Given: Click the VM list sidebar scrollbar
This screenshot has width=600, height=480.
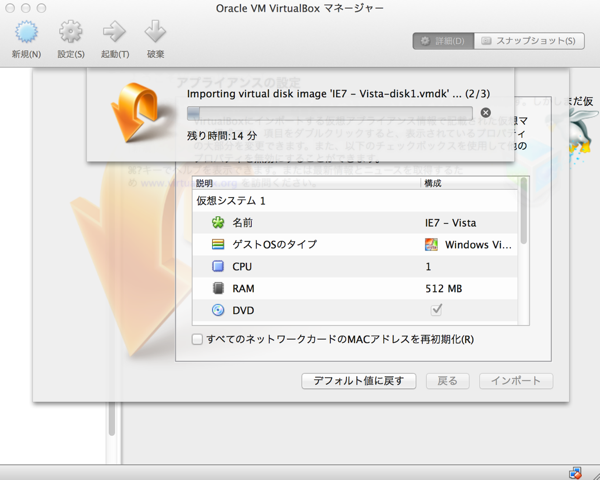Looking at the screenshot, I should 112,417.
